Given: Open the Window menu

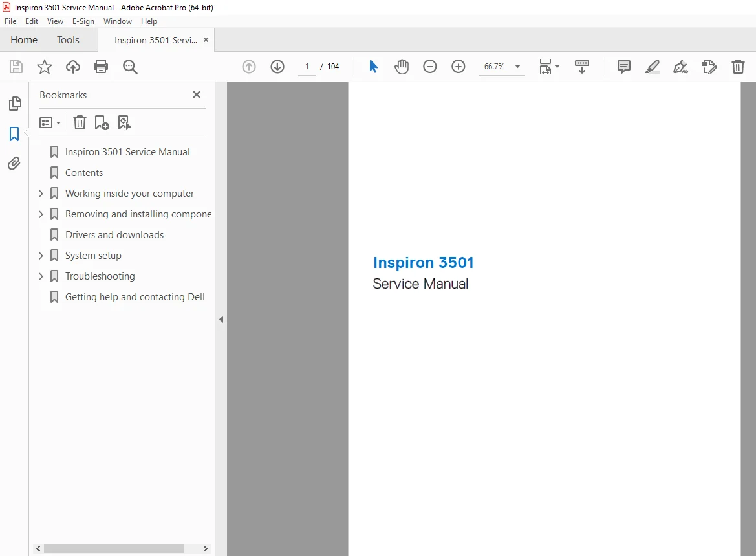Looking at the screenshot, I should click(118, 21).
